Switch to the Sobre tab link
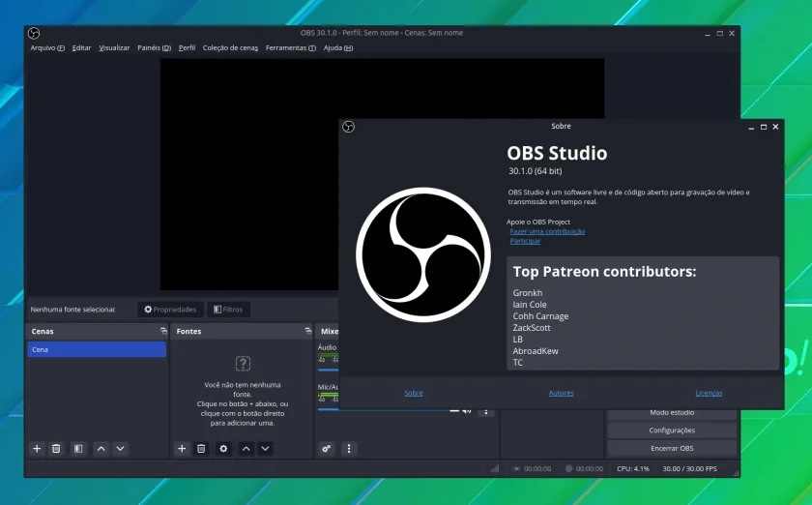The image size is (812, 505). 414,393
